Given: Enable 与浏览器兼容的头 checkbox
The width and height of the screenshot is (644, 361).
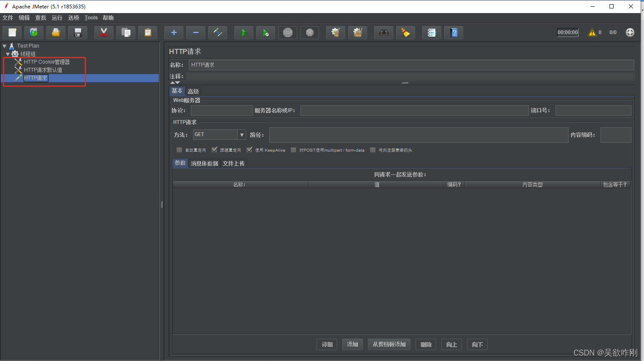Looking at the screenshot, I should click(x=373, y=150).
